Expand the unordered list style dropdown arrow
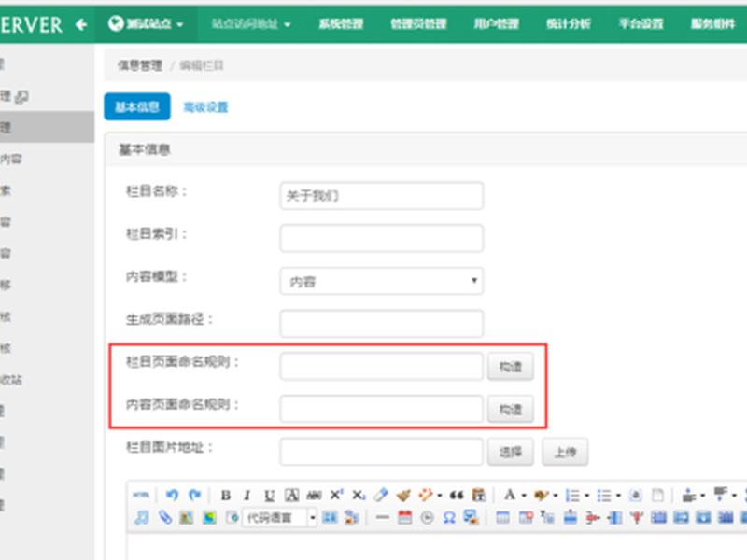The width and height of the screenshot is (747, 560). point(618,496)
